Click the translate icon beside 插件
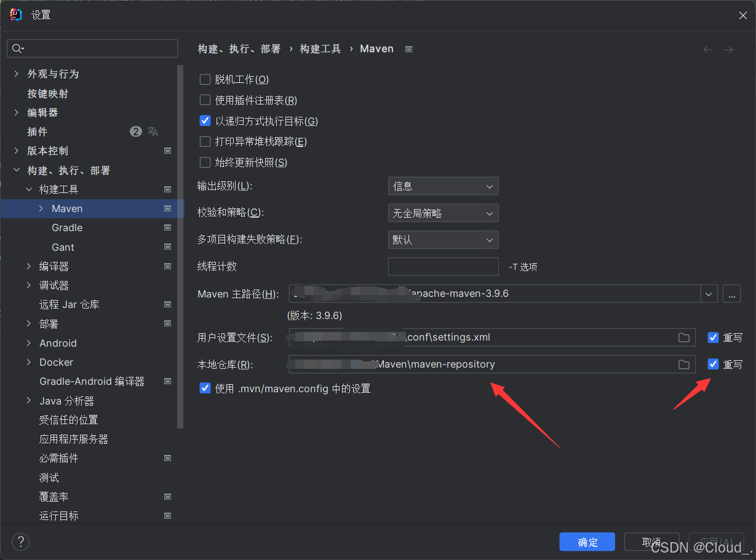Screen dimensions: 756x560 153,132
